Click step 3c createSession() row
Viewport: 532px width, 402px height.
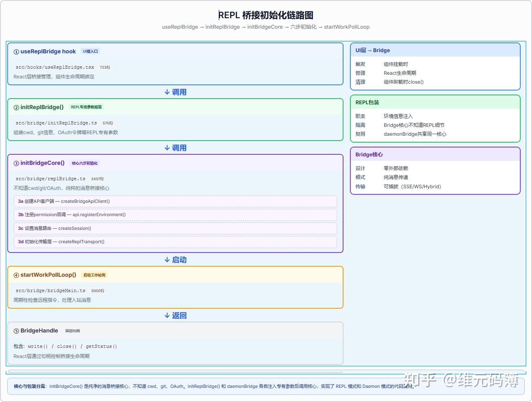(x=175, y=228)
